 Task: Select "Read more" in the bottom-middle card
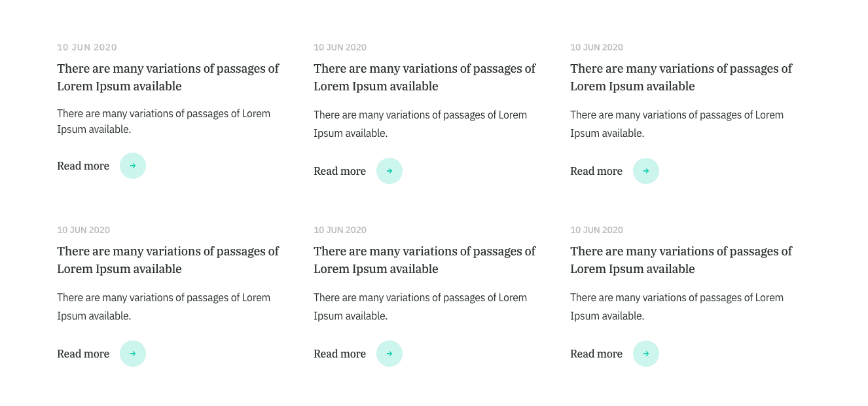tap(340, 354)
